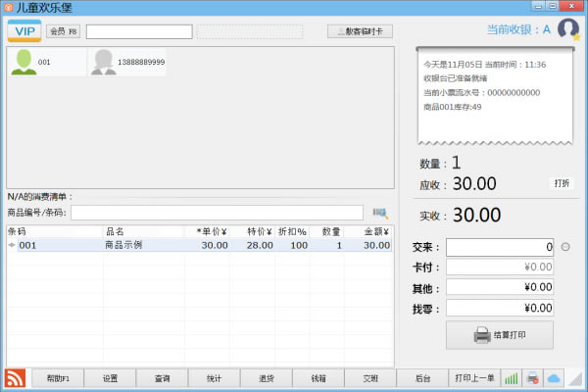
Task: Click 结算打印 checkout and print button
Action: pyautogui.click(x=500, y=335)
